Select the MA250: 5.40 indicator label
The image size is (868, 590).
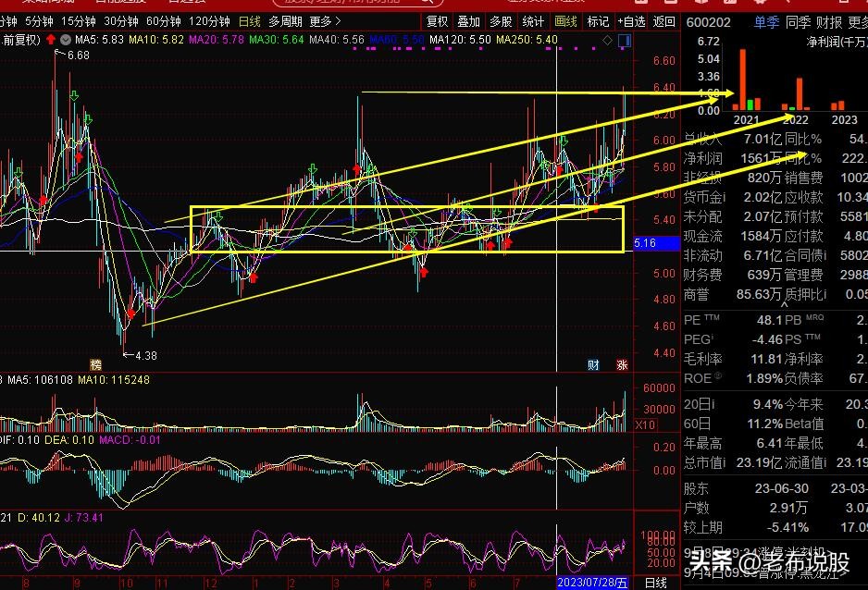point(527,40)
